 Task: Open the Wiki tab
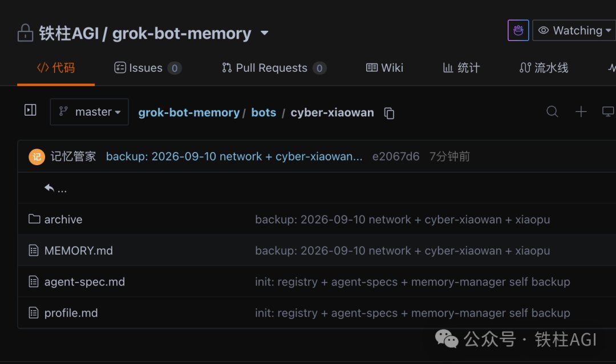[x=384, y=68]
